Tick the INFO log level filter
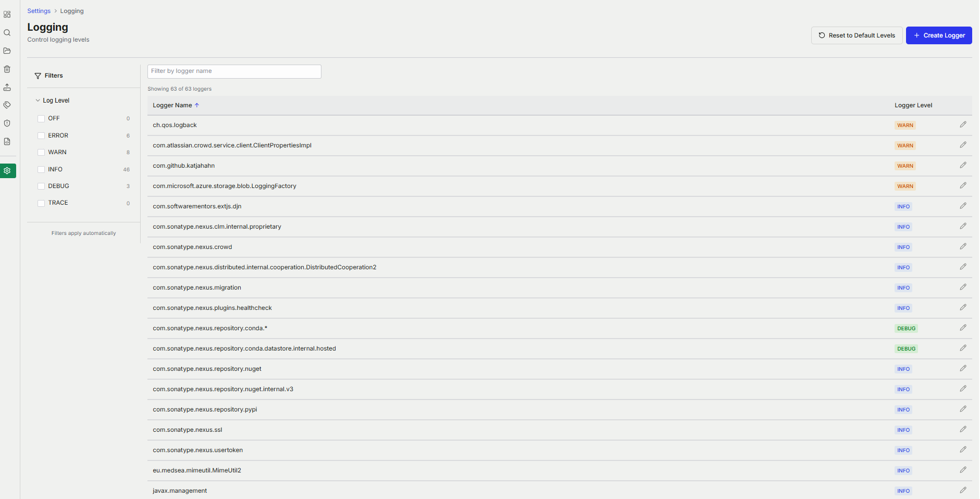The width and height of the screenshot is (980, 499). coord(41,169)
